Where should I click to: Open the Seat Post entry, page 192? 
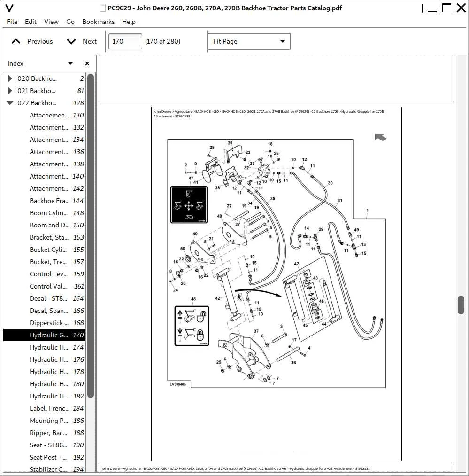click(x=45, y=457)
